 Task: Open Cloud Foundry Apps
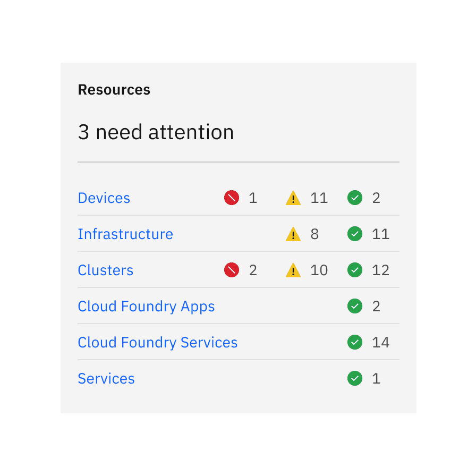(x=146, y=306)
